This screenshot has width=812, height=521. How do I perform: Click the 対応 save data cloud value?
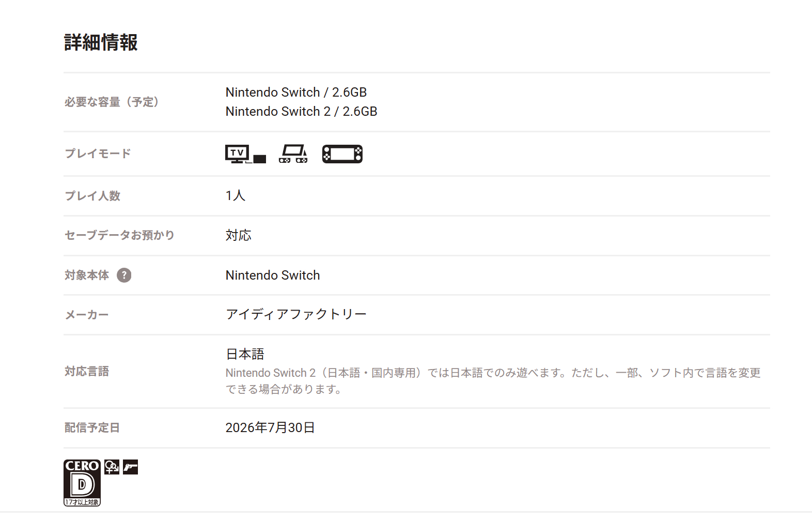coord(239,236)
